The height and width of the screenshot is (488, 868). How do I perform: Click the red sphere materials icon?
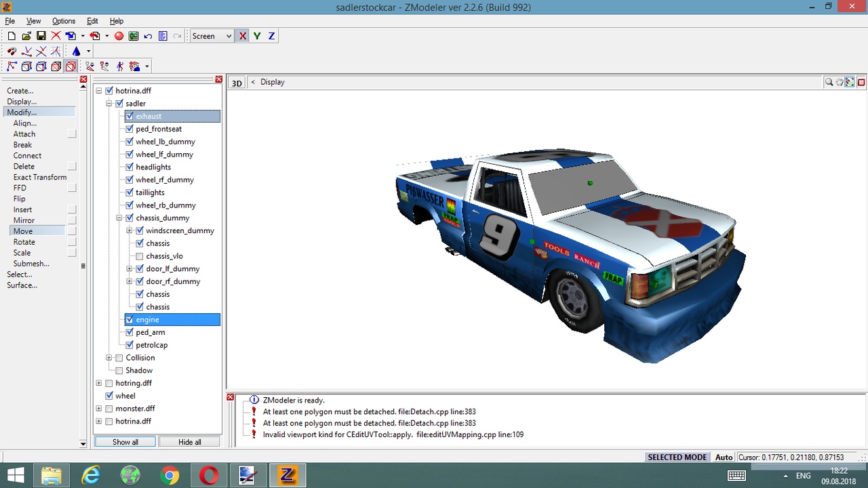119,36
